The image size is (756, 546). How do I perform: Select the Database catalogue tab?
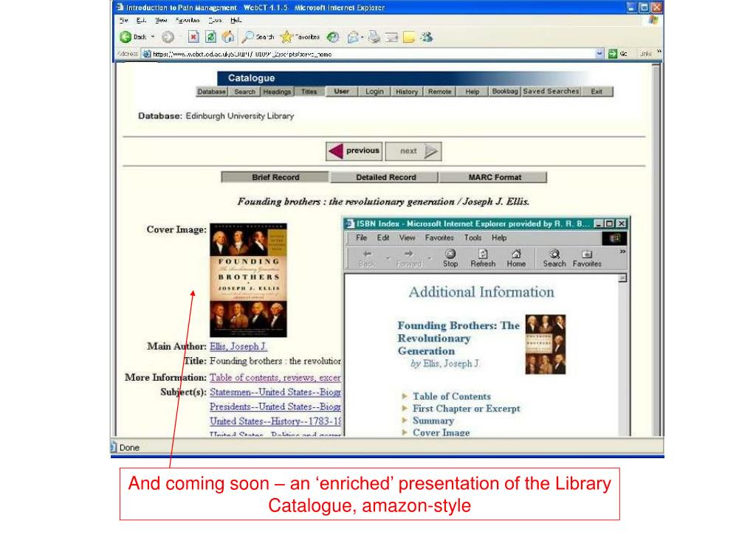click(x=211, y=91)
